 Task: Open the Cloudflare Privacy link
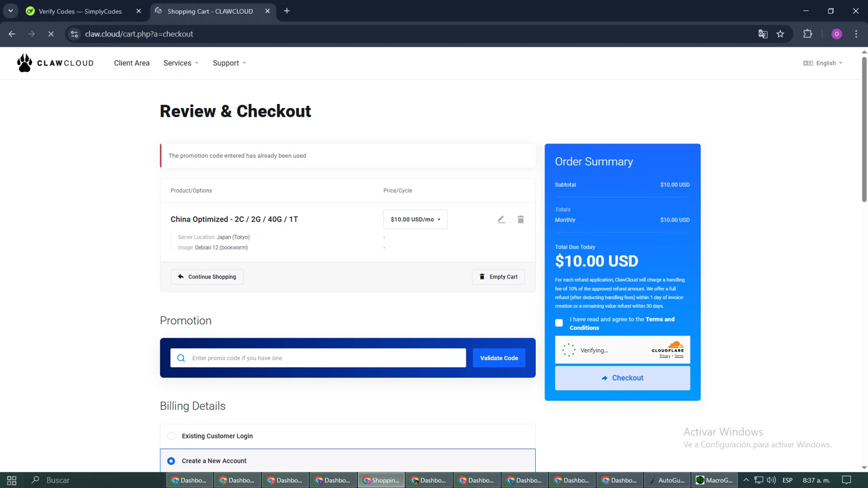coord(665,356)
